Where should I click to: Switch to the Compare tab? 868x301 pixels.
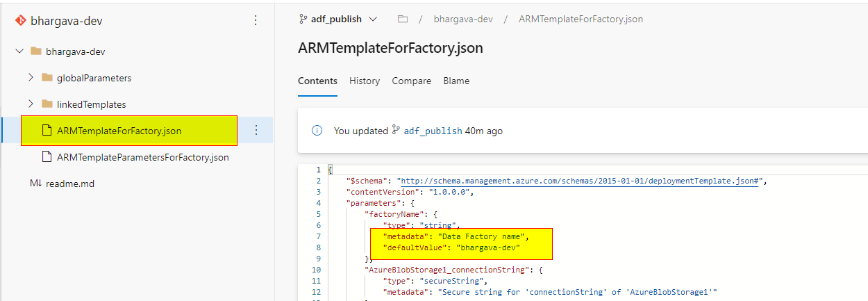tap(411, 81)
